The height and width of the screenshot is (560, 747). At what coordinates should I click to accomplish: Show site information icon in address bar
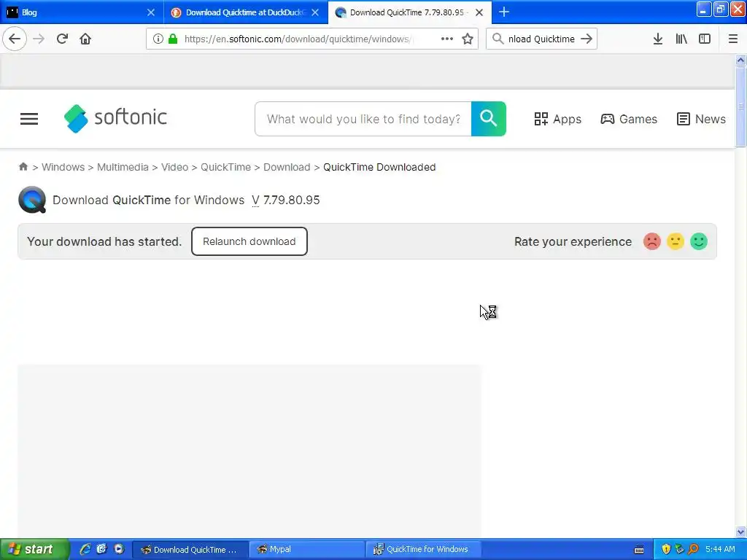[x=158, y=39]
